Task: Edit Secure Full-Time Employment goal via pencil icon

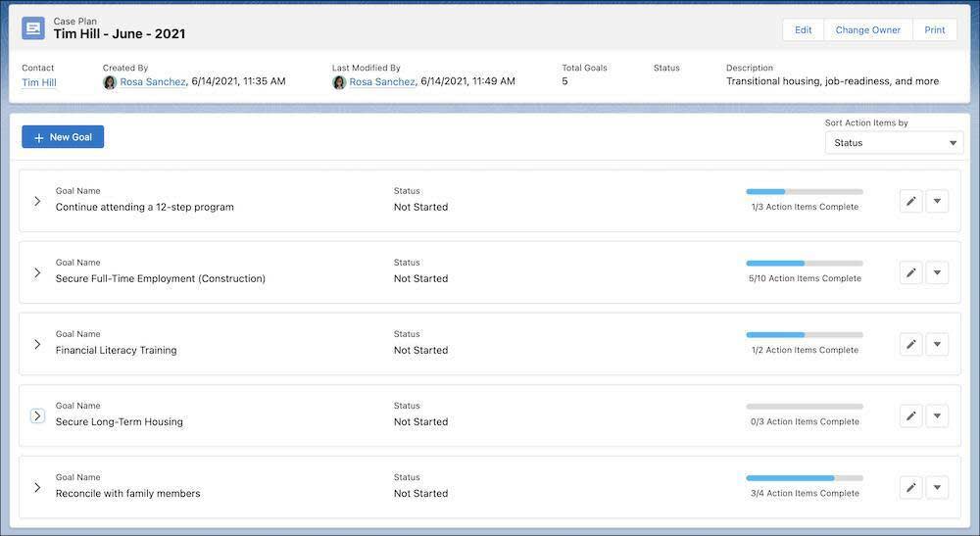Action: click(x=911, y=272)
